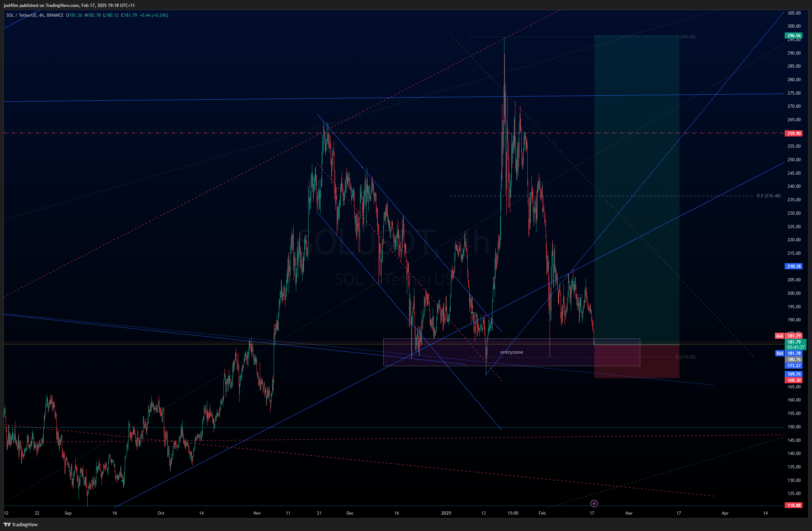Click the Fibonacci label '1 (296.00)'
This screenshot has width=812, height=531.
point(686,37)
